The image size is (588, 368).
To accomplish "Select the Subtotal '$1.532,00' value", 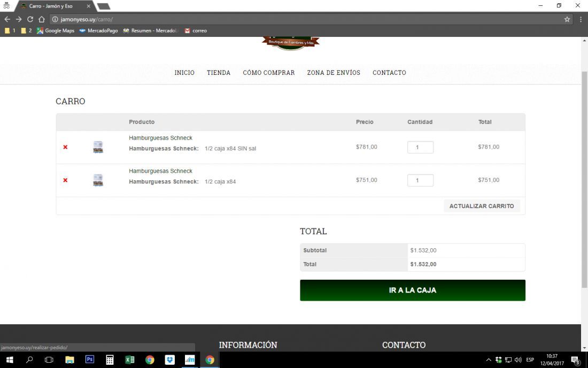I will point(423,250).
